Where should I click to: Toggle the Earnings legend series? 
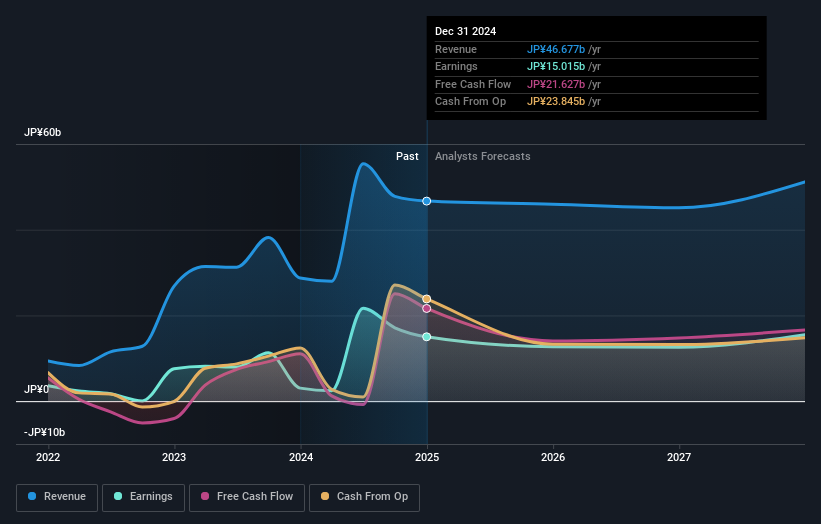click(x=143, y=497)
